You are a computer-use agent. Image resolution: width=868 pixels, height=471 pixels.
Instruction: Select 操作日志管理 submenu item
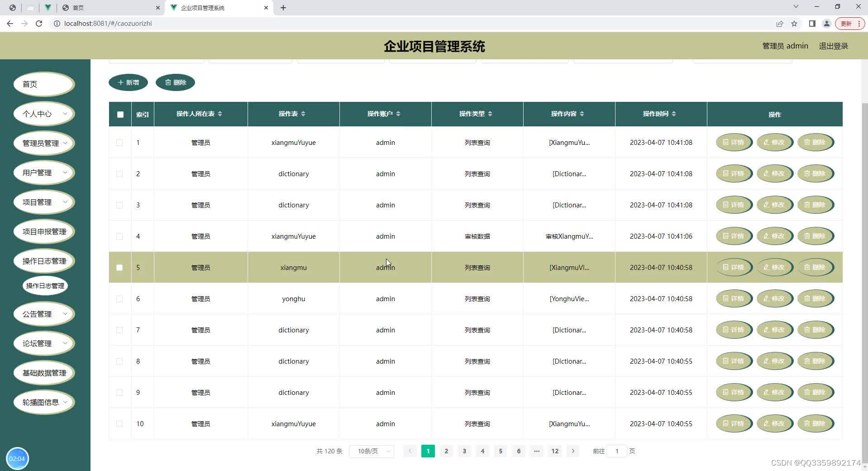(x=45, y=286)
